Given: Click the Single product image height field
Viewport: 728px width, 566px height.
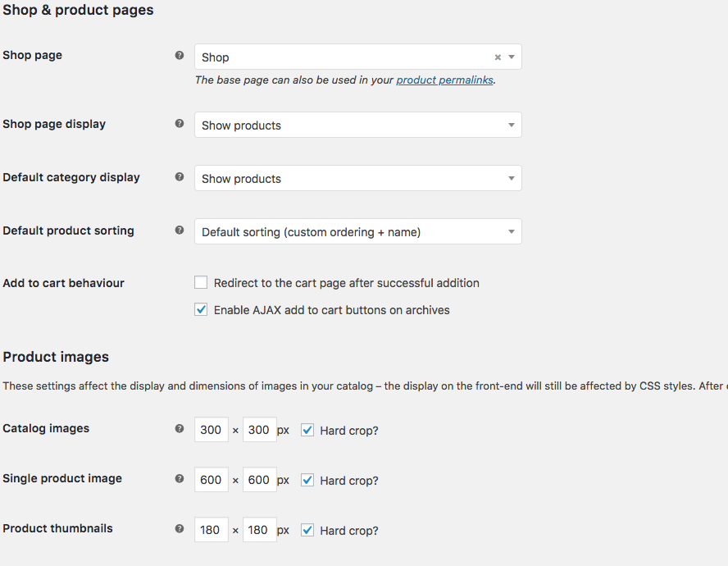Looking at the screenshot, I should (260, 480).
